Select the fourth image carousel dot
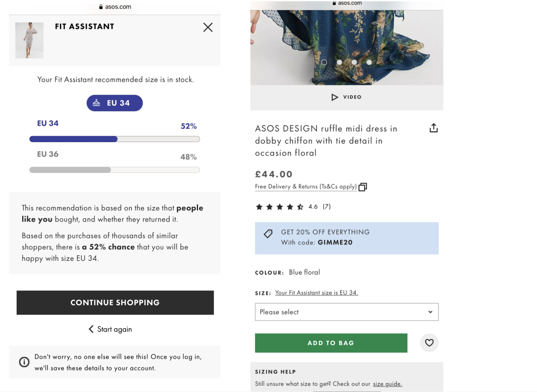 (x=369, y=62)
